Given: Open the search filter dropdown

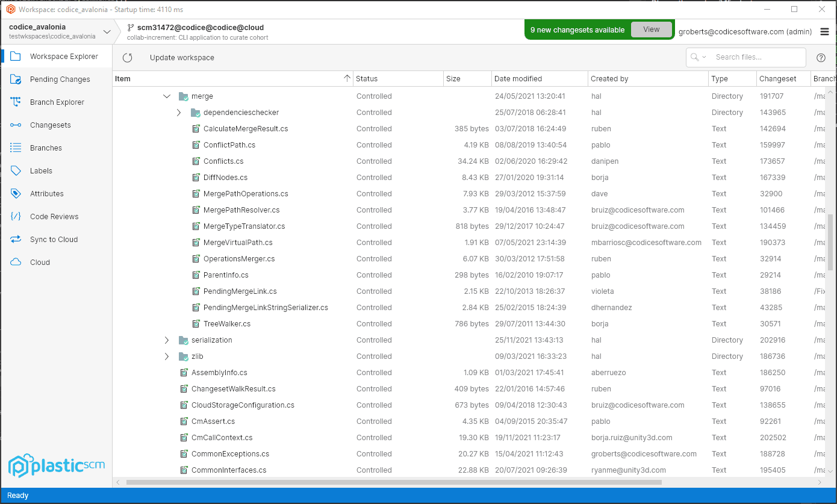Looking at the screenshot, I should pyautogui.click(x=703, y=57).
